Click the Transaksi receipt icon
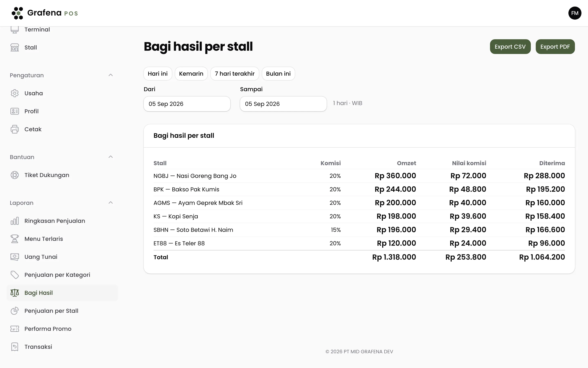The height and width of the screenshot is (368, 588). click(14, 347)
